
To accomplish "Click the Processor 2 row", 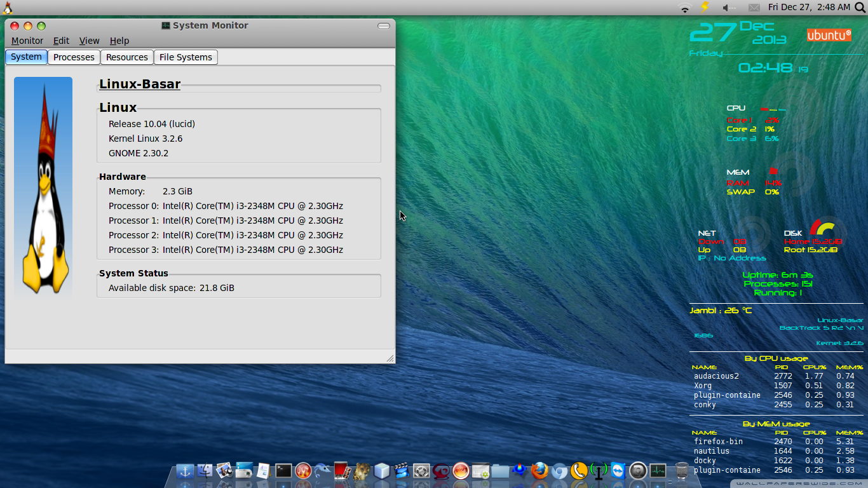I will pos(226,235).
